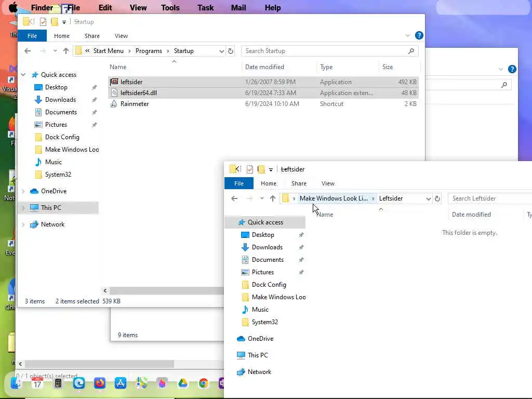The image size is (532, 399).
Task: Open recent locations dropdown in Leftsider window
Action: [x=262, y=198]
